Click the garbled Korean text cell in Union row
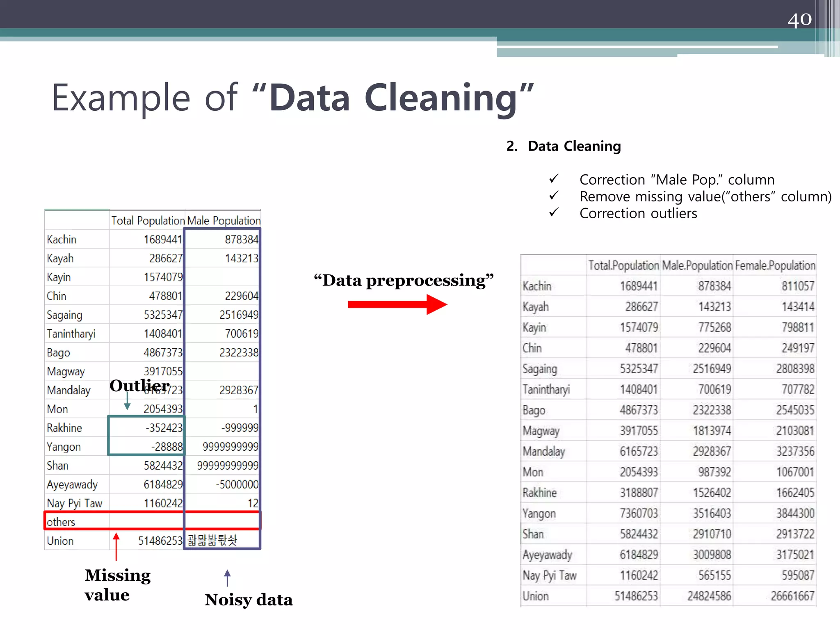 pos(212,540)
